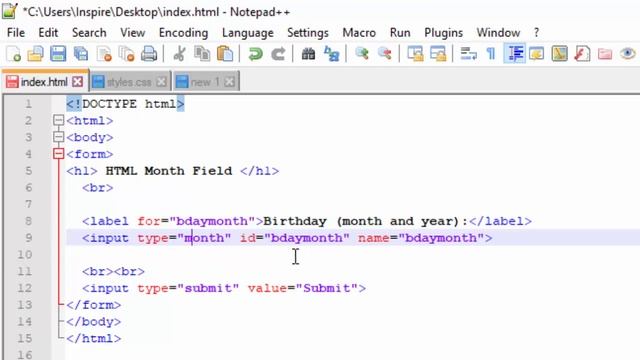
Task: Collapse the html tag fold marker
Action: click(59, 120)
